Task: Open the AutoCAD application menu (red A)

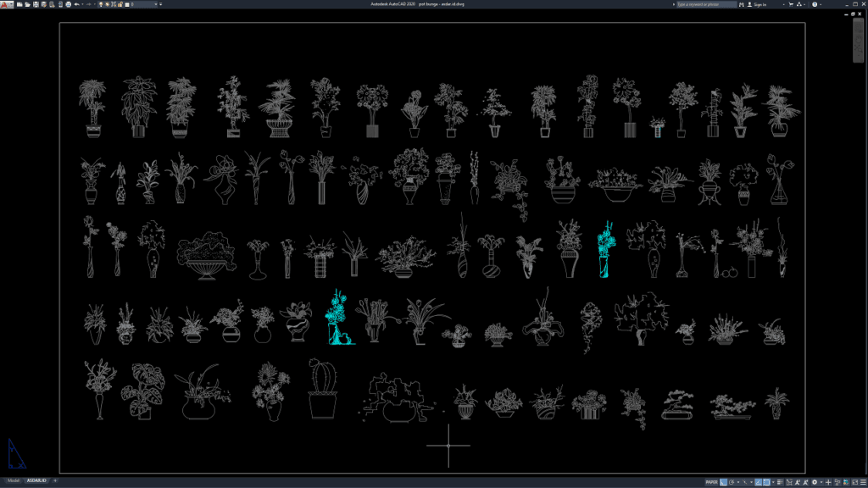Action: (x=7, y=5)
